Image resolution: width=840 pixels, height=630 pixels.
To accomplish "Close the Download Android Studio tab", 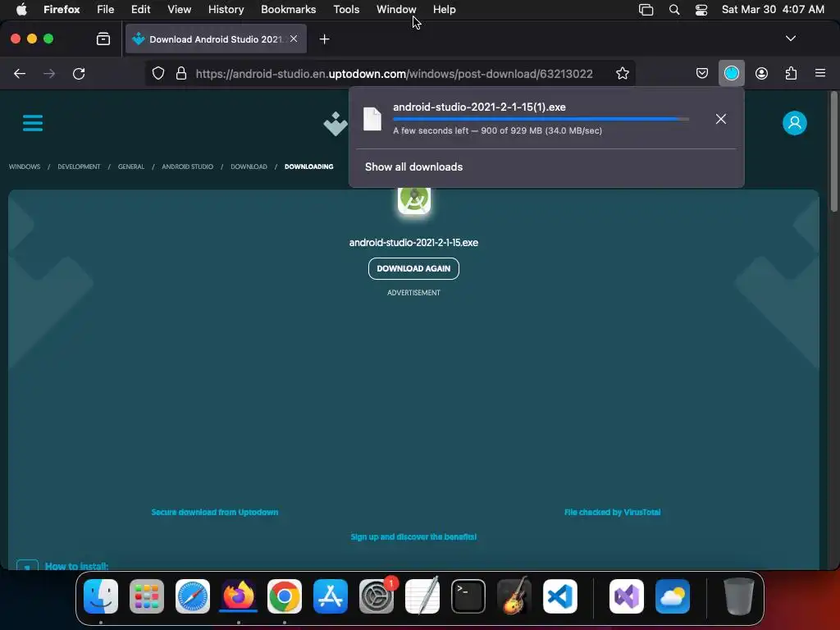I will 294,39.
